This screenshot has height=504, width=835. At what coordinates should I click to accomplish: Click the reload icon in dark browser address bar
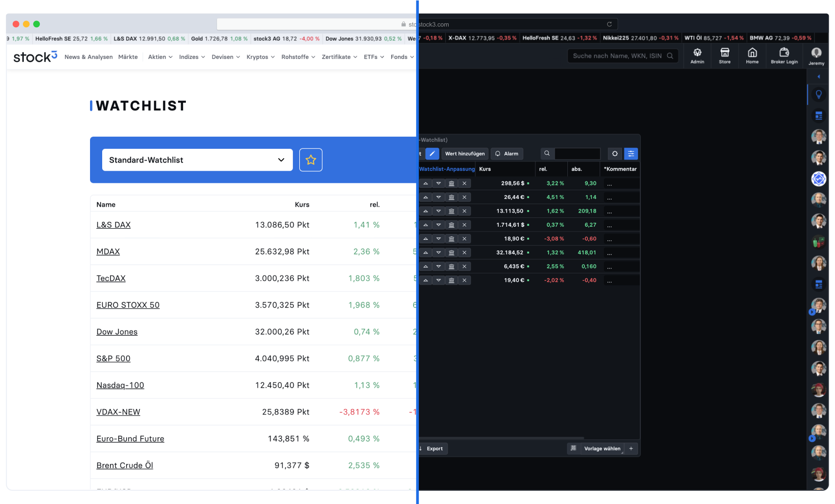click(x=609, y=24)
